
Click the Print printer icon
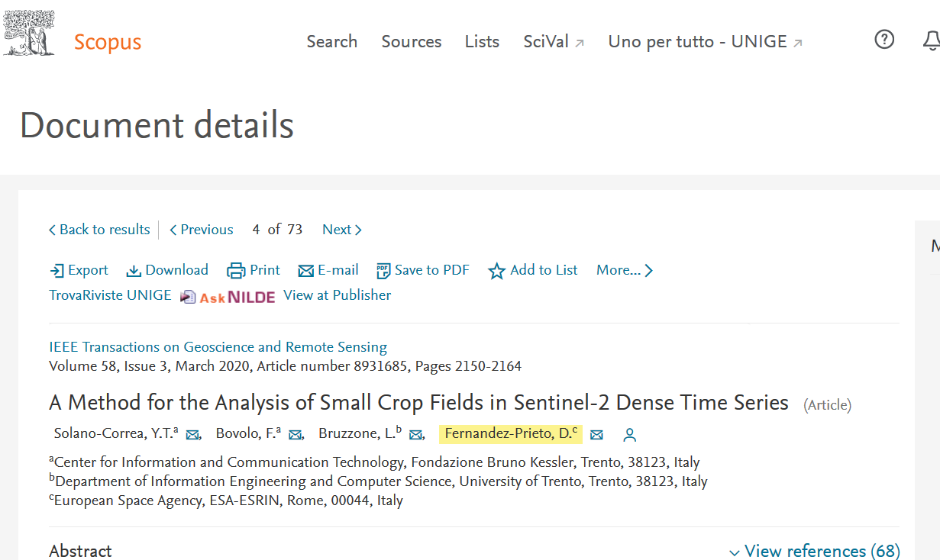[236, 271]
